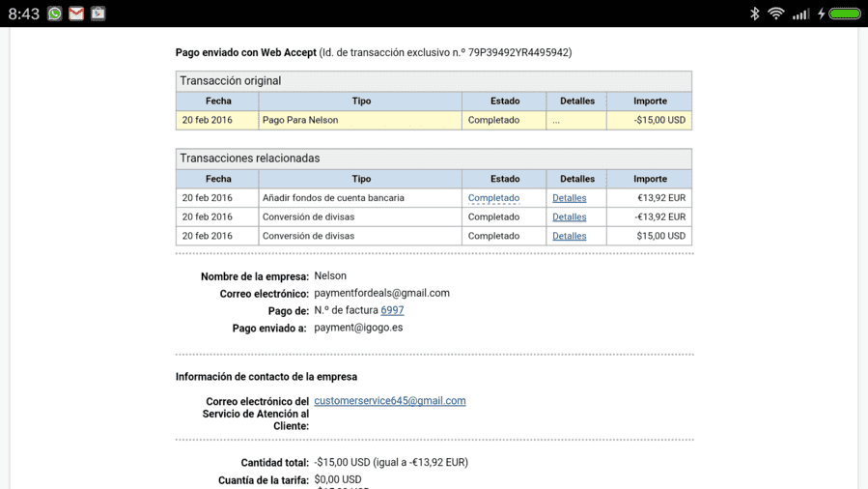
Task: Open Completado link for Añadir fondos row
Action: [x=493, y=198]
